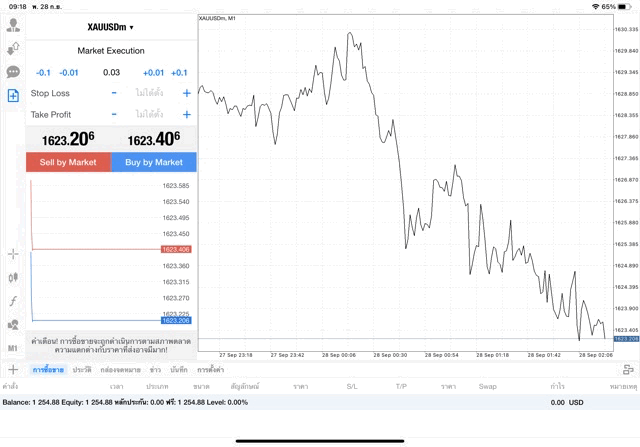
Task: Open the chart candlestick settings icon
Action: pos(13,277)
